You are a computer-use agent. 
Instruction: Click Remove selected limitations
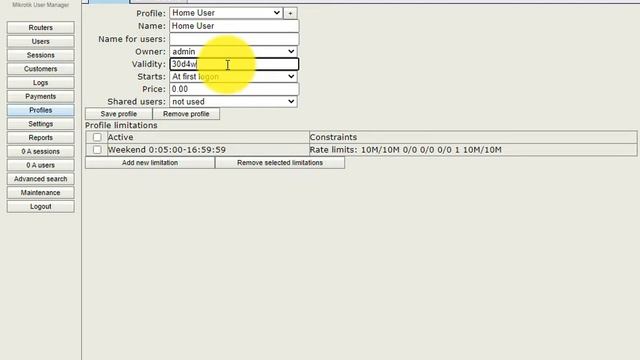coord(280,163)
